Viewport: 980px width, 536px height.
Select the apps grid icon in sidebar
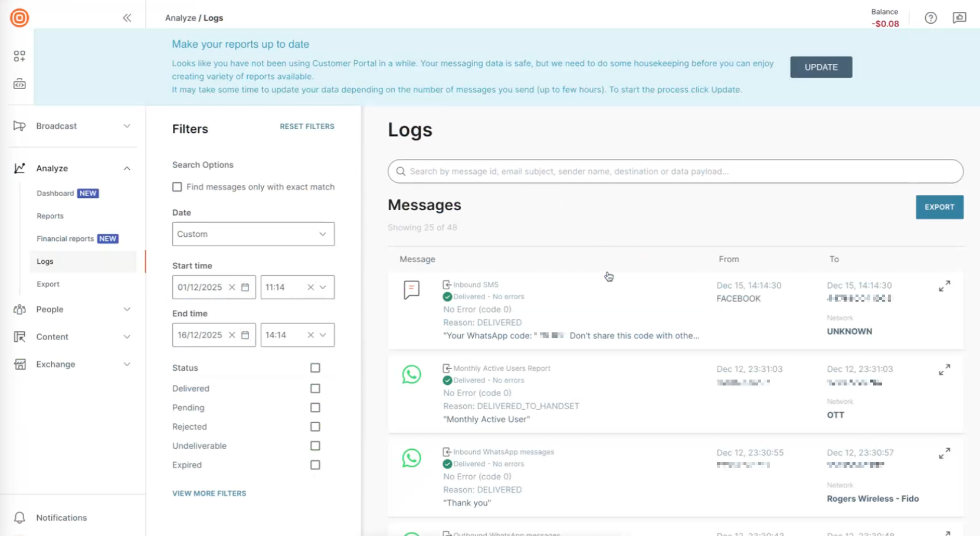19,57
